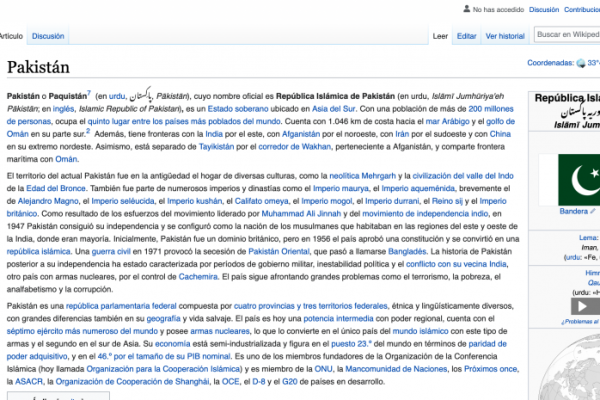Click the pencil edit icon beside Bandera
The width and height of the screenshot is (600, 400).
tap(593, 211)
